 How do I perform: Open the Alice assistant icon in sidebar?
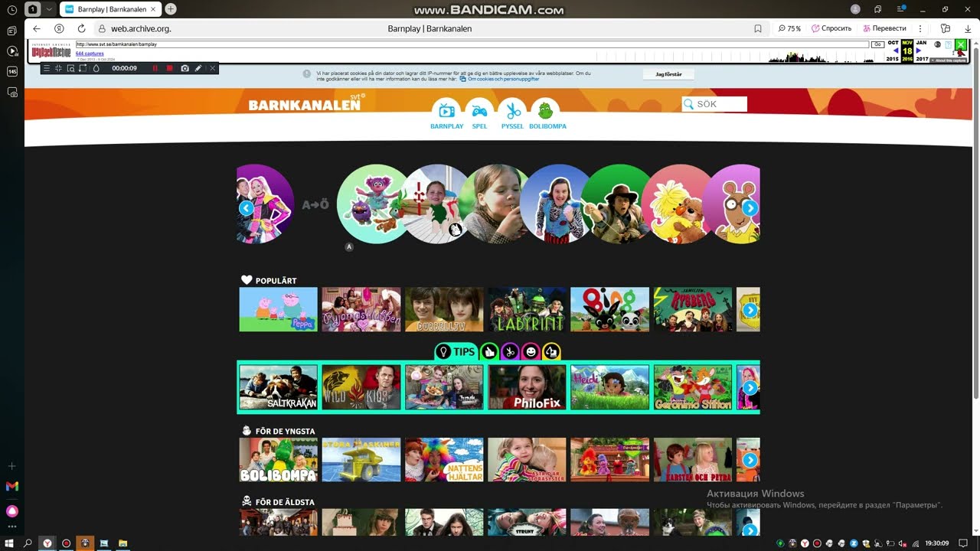click(12, 511)
